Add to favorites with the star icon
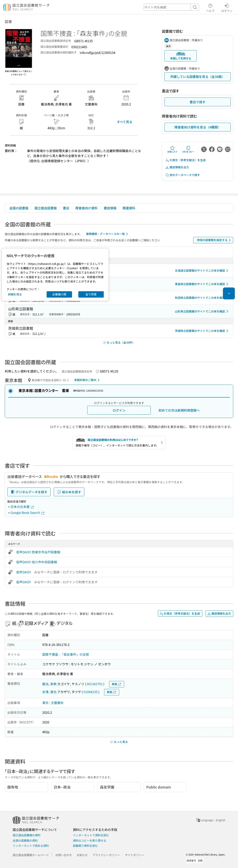This screenshot has width=238, height=868. pyautogui.click(x=172, y=149)
